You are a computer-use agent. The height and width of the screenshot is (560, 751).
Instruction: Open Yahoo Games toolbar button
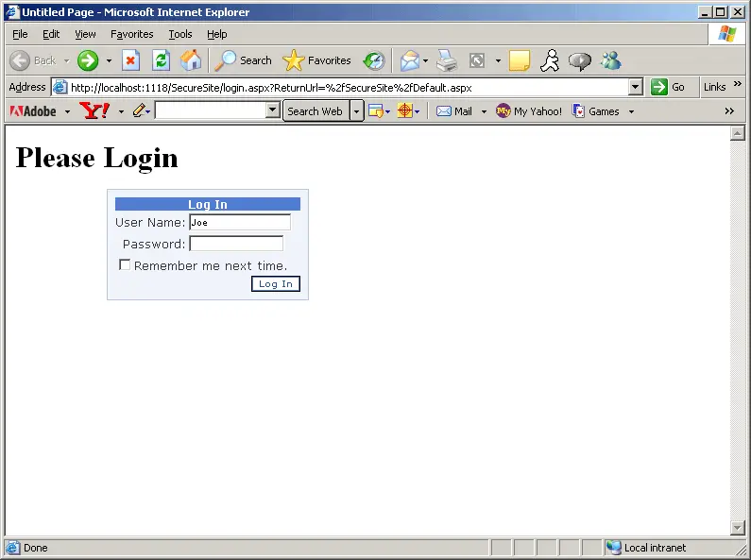coord(596,111)
